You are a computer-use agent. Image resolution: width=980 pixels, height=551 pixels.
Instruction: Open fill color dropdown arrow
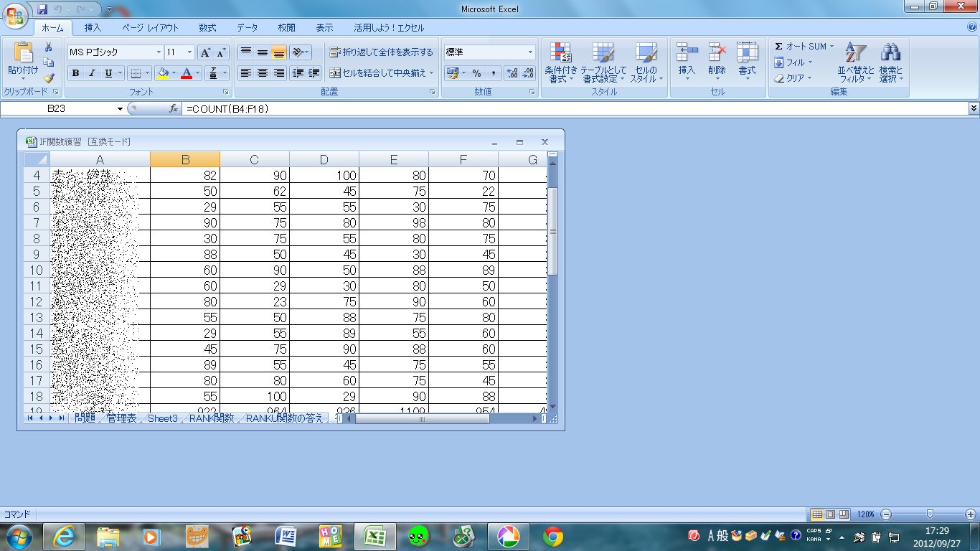pyautogui.click(x=174, y=73)
